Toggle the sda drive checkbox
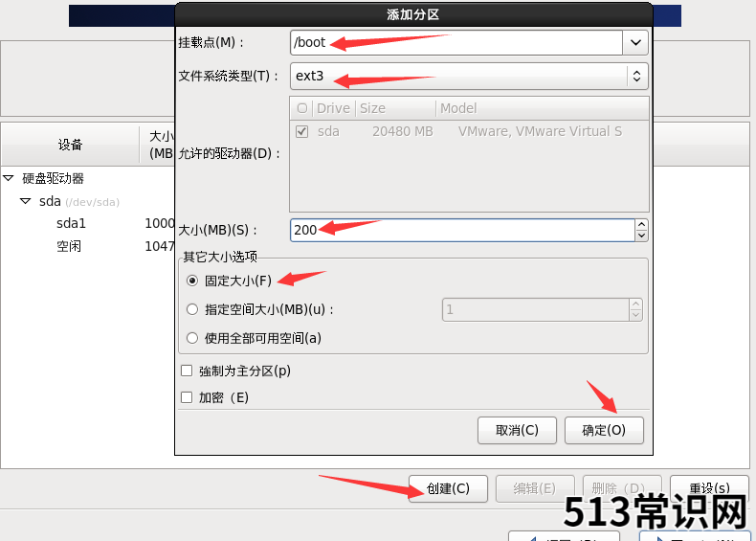Screen dimensions: 756x541 [x=301, y=131]
